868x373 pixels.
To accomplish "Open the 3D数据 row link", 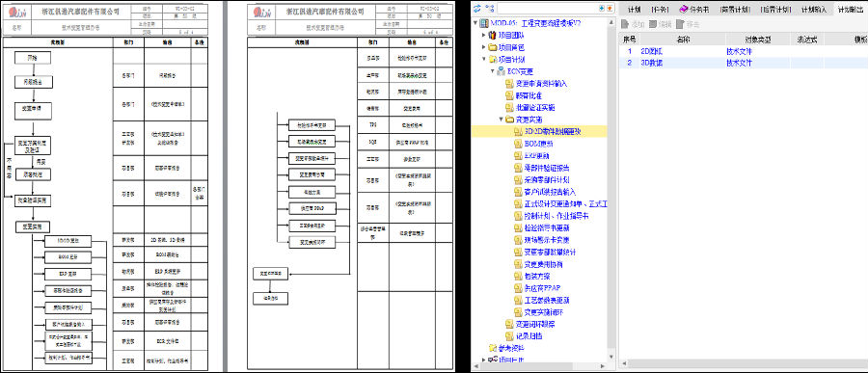I will coord(651,63).
